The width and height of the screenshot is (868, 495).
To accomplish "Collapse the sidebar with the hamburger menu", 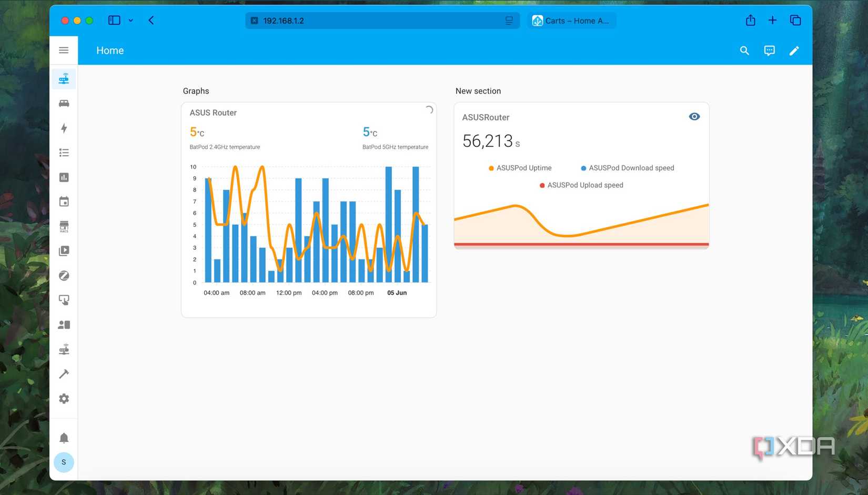I will point(64,50).
